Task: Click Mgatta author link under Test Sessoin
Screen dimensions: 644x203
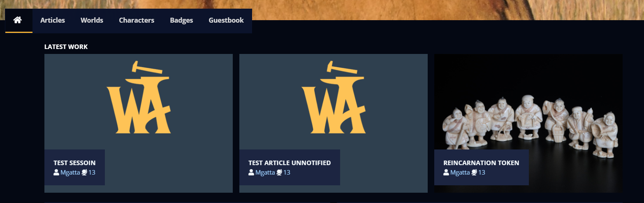Action: coord(70,173)
